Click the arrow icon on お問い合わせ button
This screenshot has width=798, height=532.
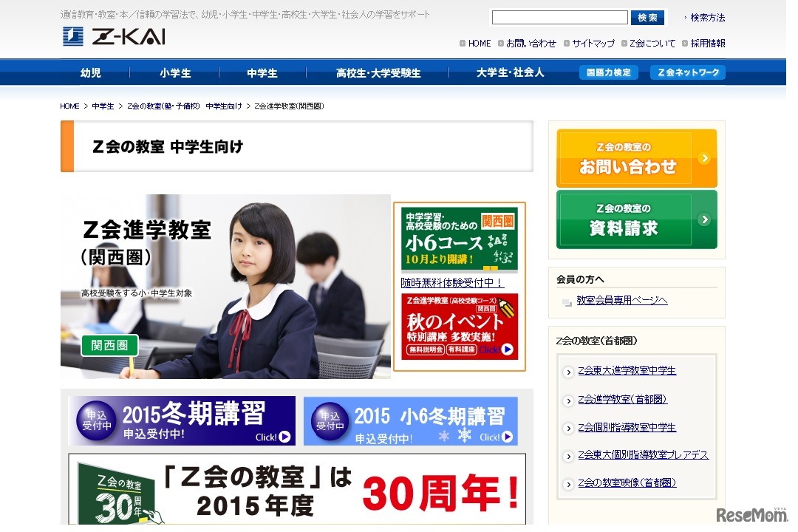[705, 158]
